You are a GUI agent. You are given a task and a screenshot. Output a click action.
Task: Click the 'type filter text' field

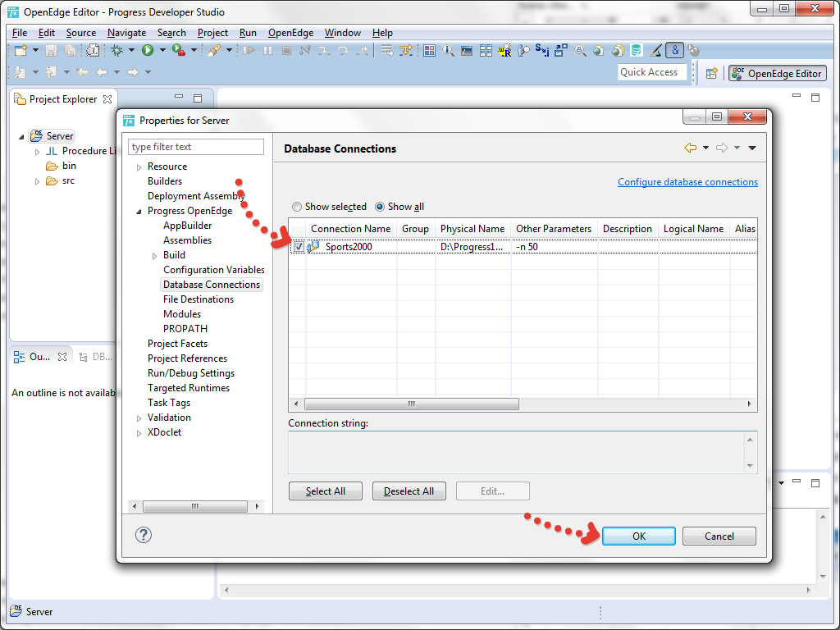(195, 147)
